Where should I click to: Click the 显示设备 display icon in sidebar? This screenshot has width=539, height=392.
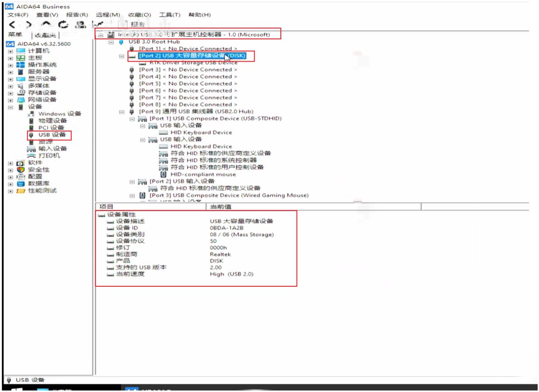21,79
